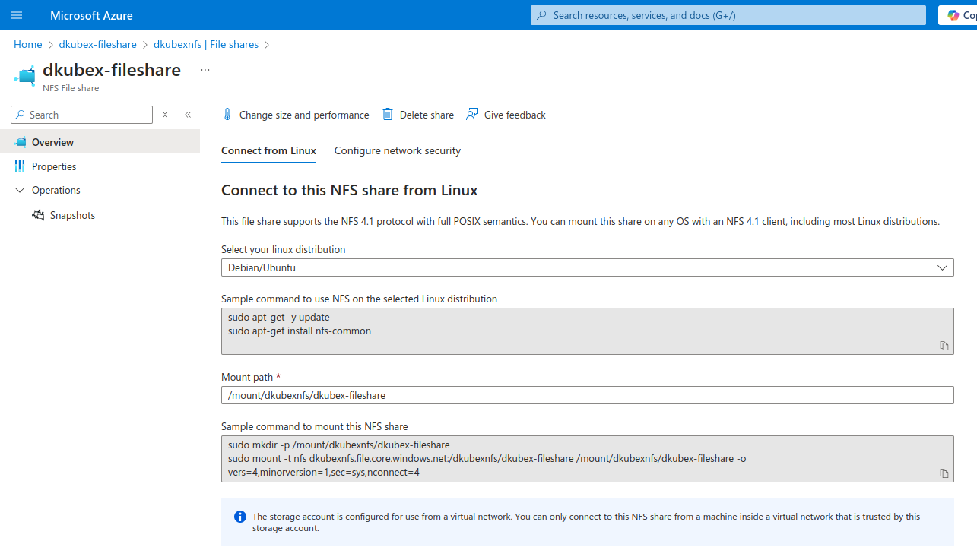Screen dimensions: 977x560
Task: Click the Snapshots icon in sidebar
Action: click(38, 215)
